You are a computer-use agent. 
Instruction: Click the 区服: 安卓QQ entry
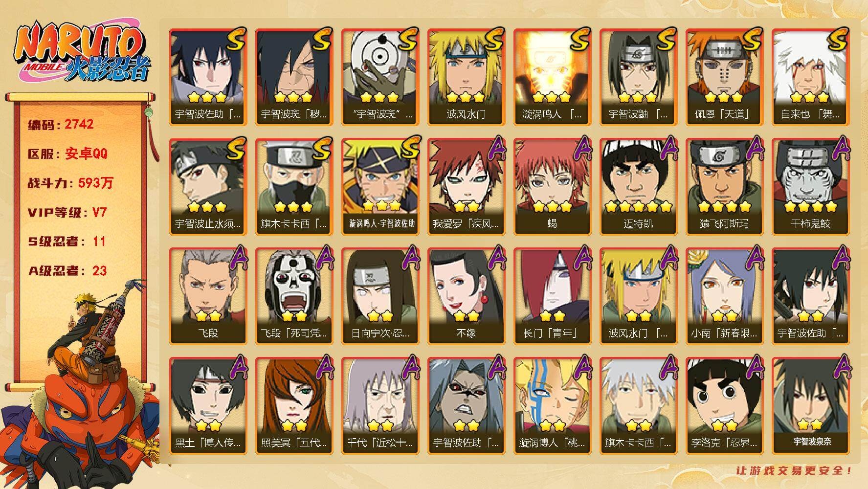point(67,154)
